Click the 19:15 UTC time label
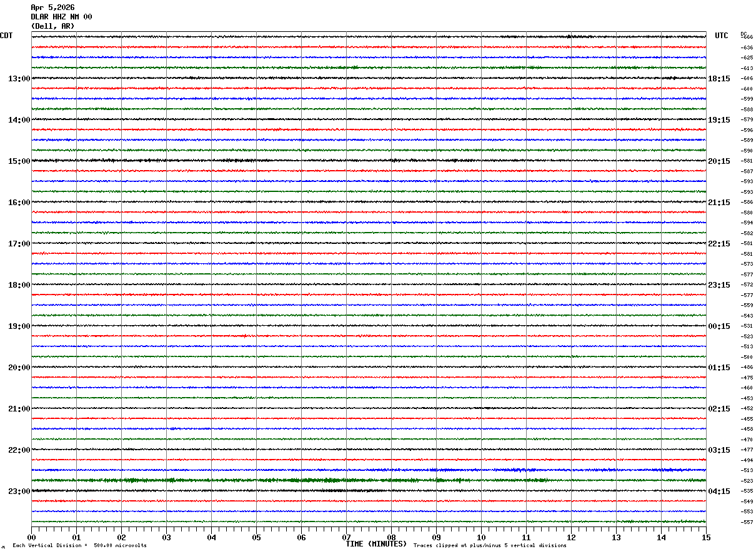Viewport: 756px width, 554px height. coord(719,120)
